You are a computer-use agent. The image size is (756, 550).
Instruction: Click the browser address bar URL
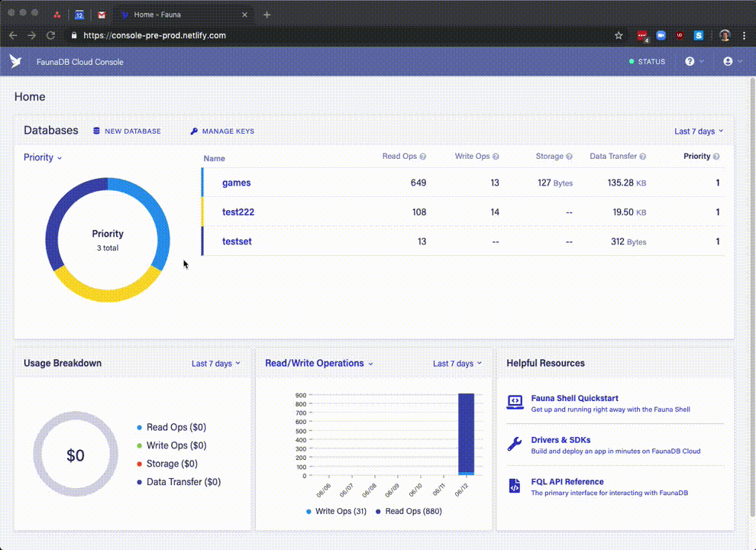[154, 35]
